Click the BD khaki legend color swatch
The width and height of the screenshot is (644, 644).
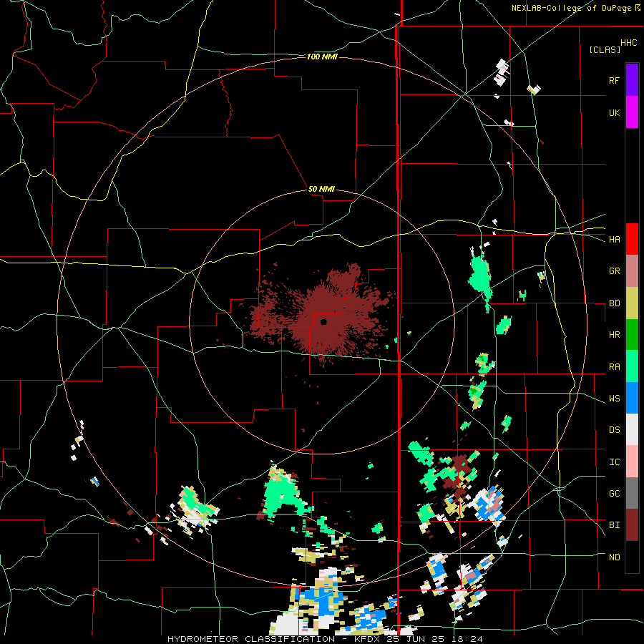[x=632, y=303]
